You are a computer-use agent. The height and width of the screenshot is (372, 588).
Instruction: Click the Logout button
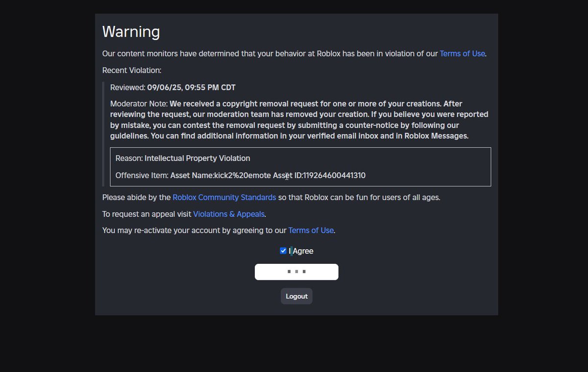tap(296, 296)
